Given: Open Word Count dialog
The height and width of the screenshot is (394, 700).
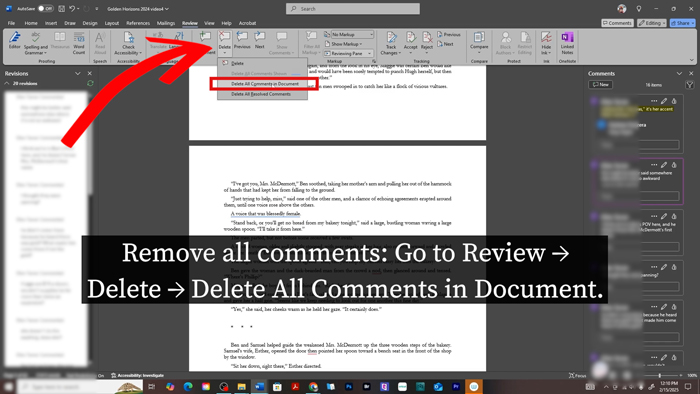Looking at the screenshot, I should [x=79, y=43].
